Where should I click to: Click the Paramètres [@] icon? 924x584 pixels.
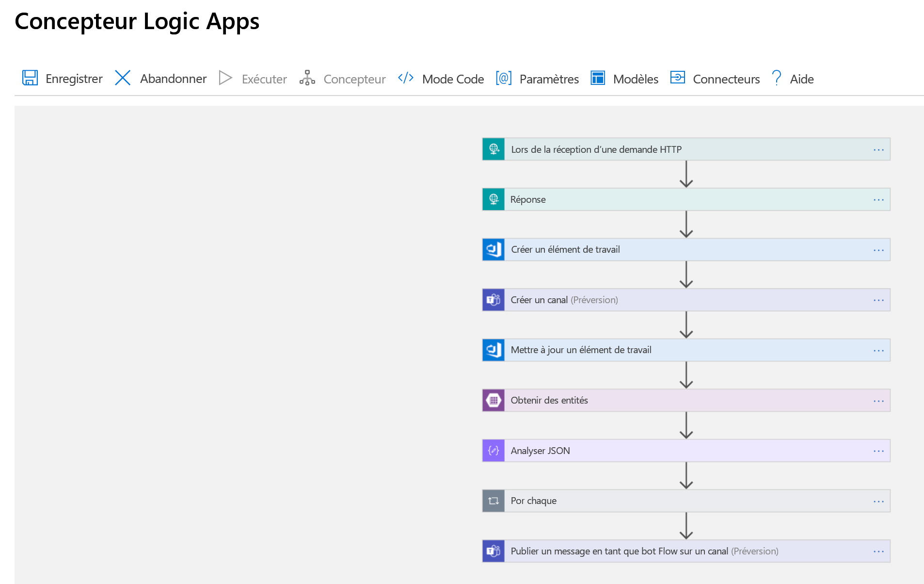[x=504, y=78]
